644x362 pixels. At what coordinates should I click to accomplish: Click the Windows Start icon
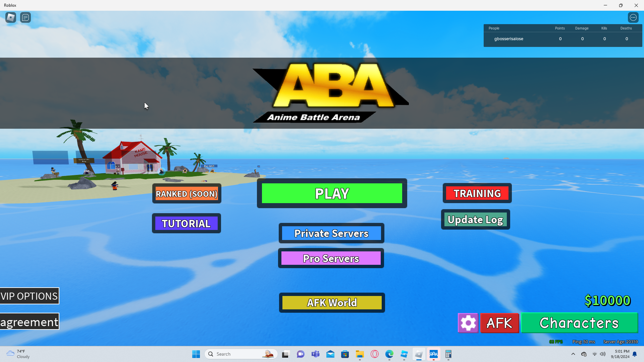pyautogui.click(x=196, y=354)
